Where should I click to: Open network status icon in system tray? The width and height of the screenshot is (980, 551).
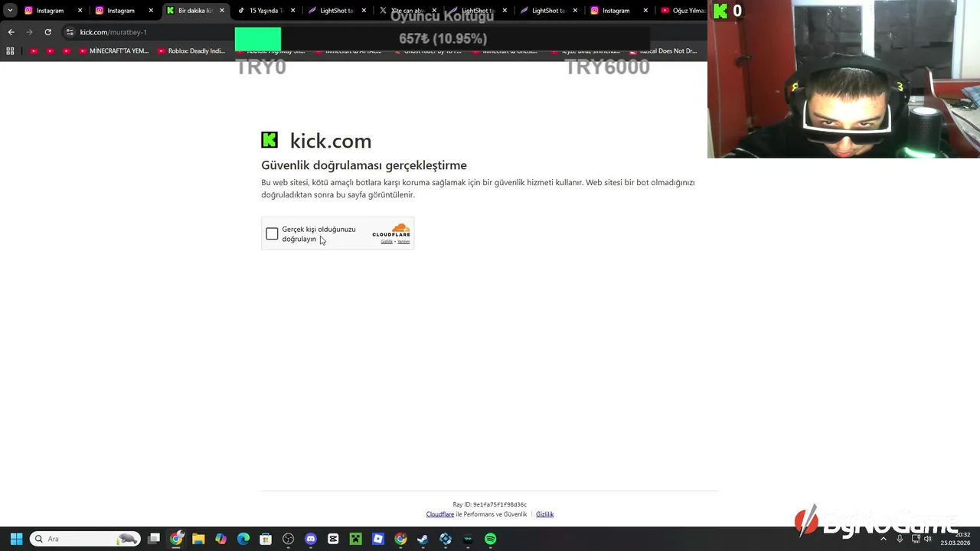(x=916, y=539)
